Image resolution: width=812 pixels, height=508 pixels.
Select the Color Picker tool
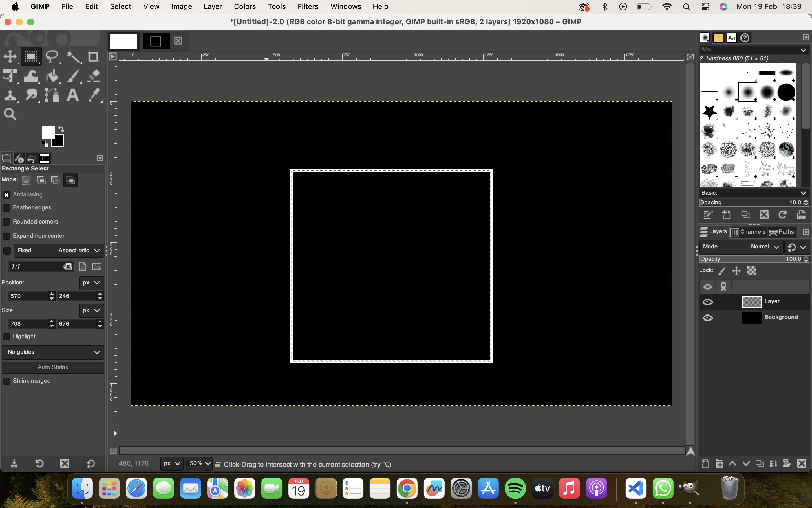pos(94,95)
